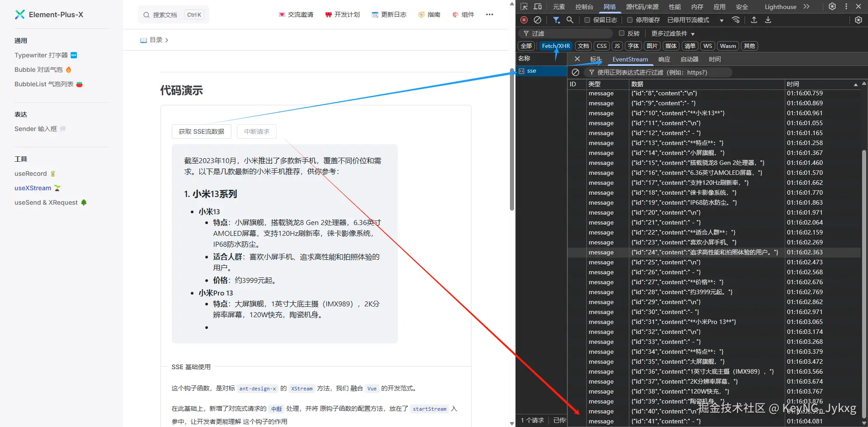Toggle the device toolbar icon in DevTools
Screen dimensions: 868x427
coord(538,7)
